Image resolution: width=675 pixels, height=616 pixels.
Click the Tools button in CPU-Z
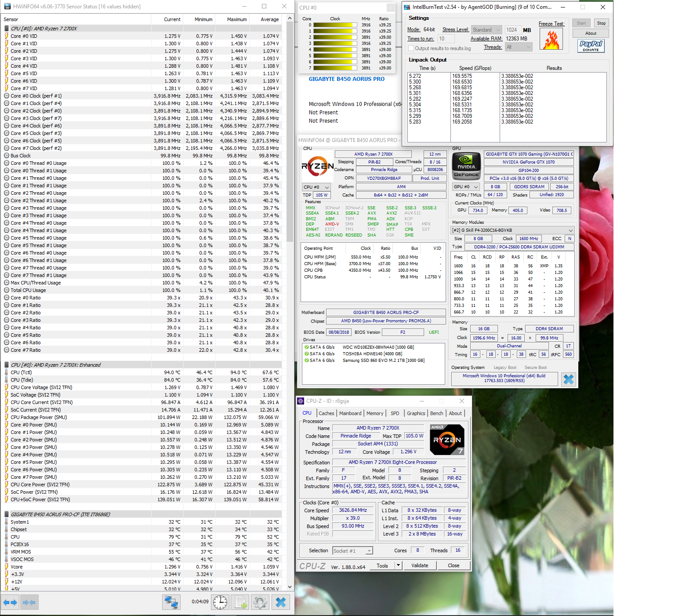coord(382,565)
